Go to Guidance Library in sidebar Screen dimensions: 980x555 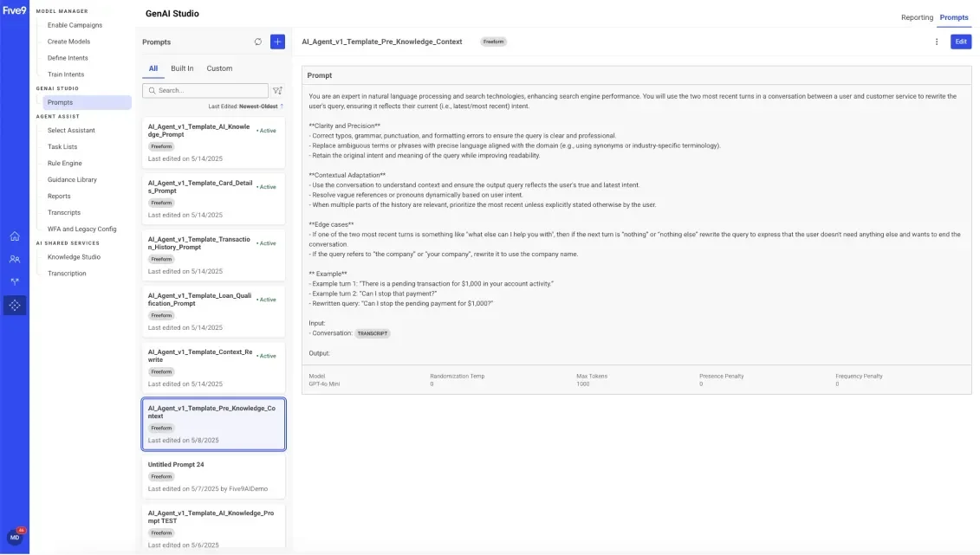(72, 179)
